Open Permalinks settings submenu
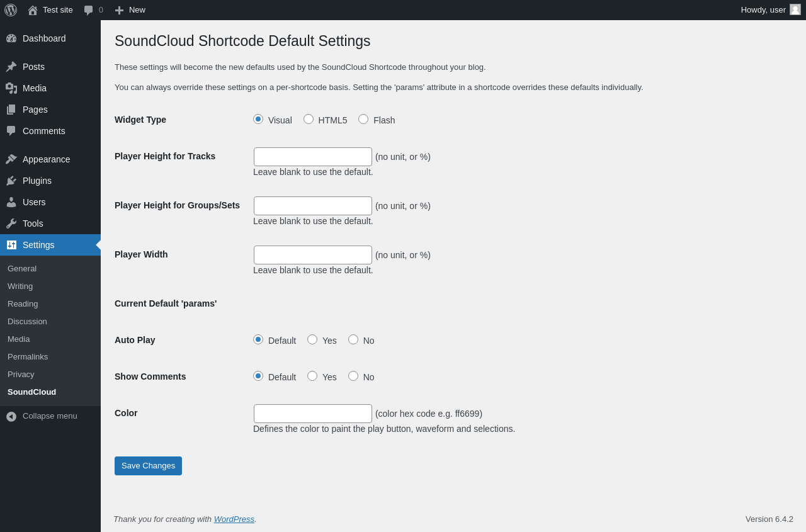This screenshot has height=532, width=806. pyautogui.click(x=50, y=356)
